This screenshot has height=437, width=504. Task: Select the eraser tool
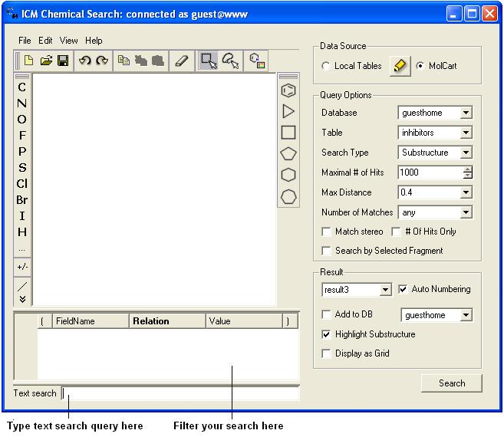pos(182,61)
